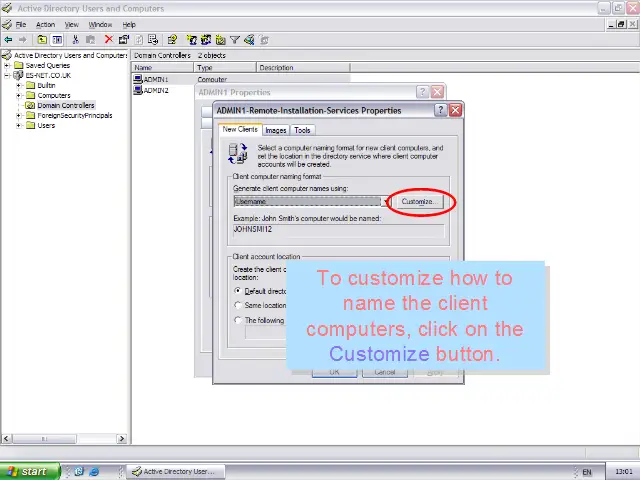The width and height of the screenshot is (640, 480).
Task: Select the ADMIN2 computer in the list
Action: point(155,90)
